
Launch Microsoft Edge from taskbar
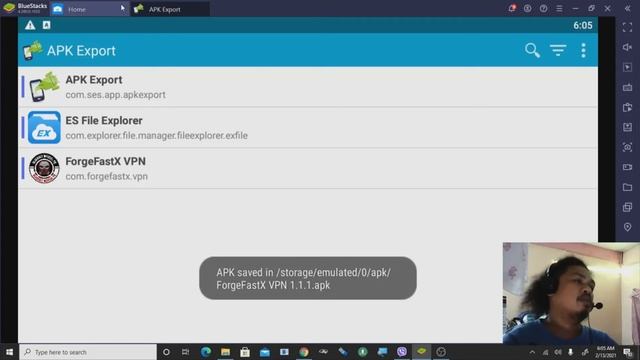206,352
